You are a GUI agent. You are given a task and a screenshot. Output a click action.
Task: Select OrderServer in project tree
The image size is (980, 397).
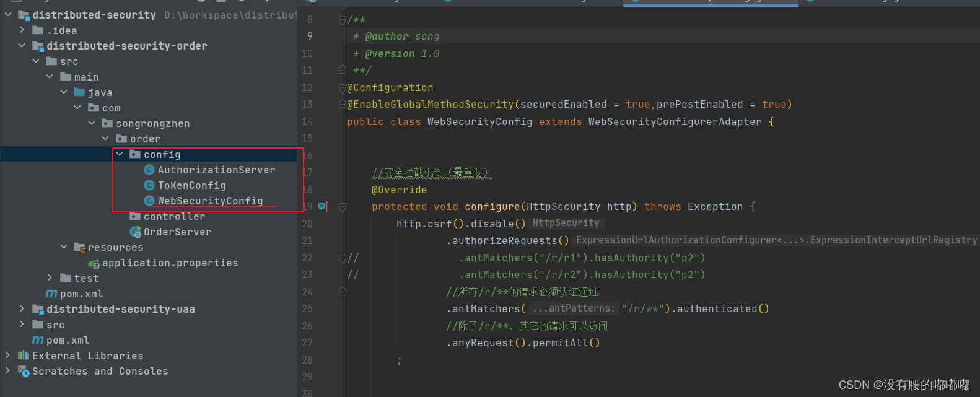[177, 232]
